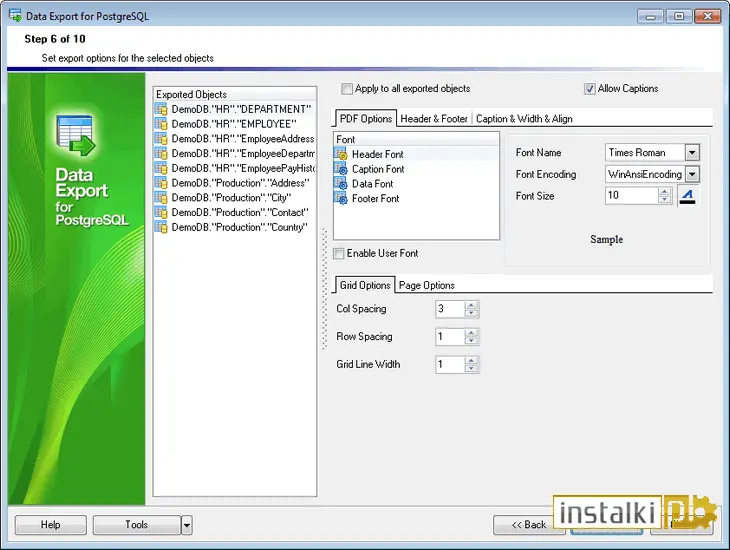Click the EmployeeDepartm table icon
The width and height of the screenshot is (730, 550).
(x=161, y=154)
